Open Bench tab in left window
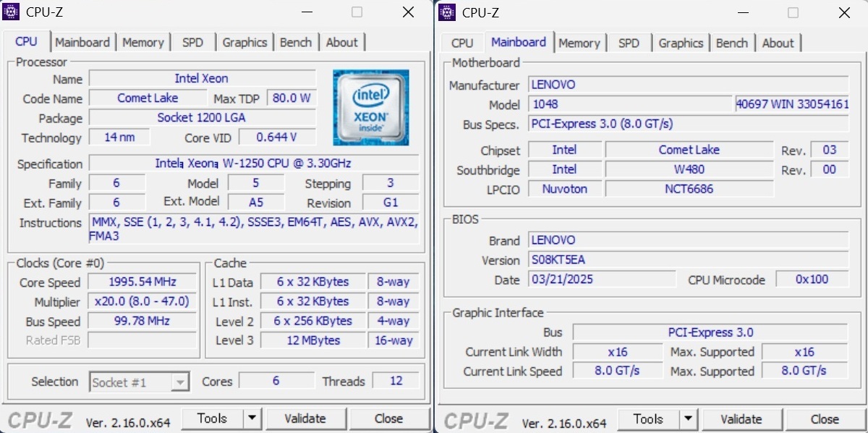The height and width of the screenshot is (433, 868). pyautogui.click(x=295, y=42)
